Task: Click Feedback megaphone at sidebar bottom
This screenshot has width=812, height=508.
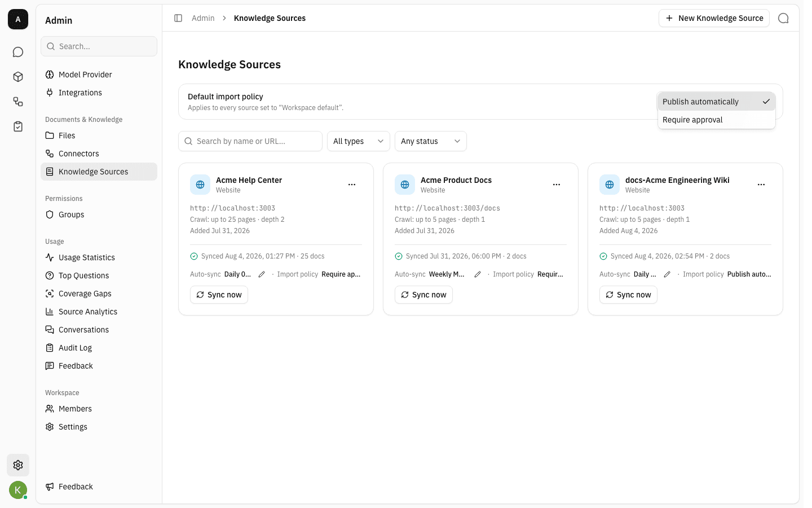Action: (99, 487)
